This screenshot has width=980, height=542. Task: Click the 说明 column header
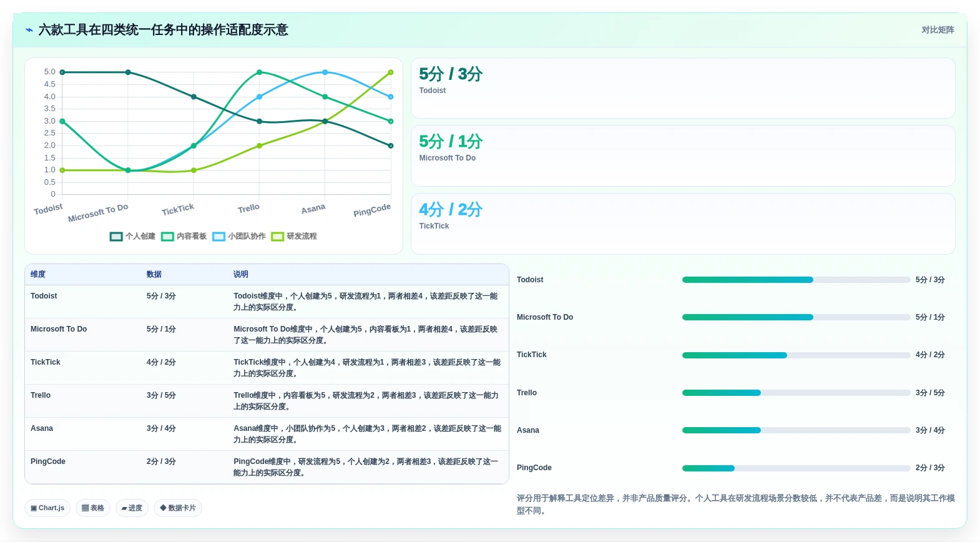click(241, 274)
